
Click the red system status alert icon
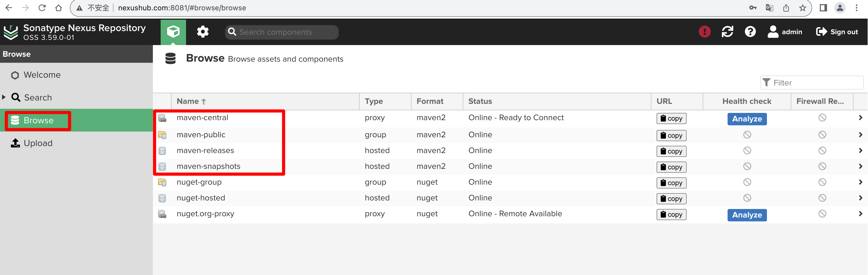click(x=705, y=32)
